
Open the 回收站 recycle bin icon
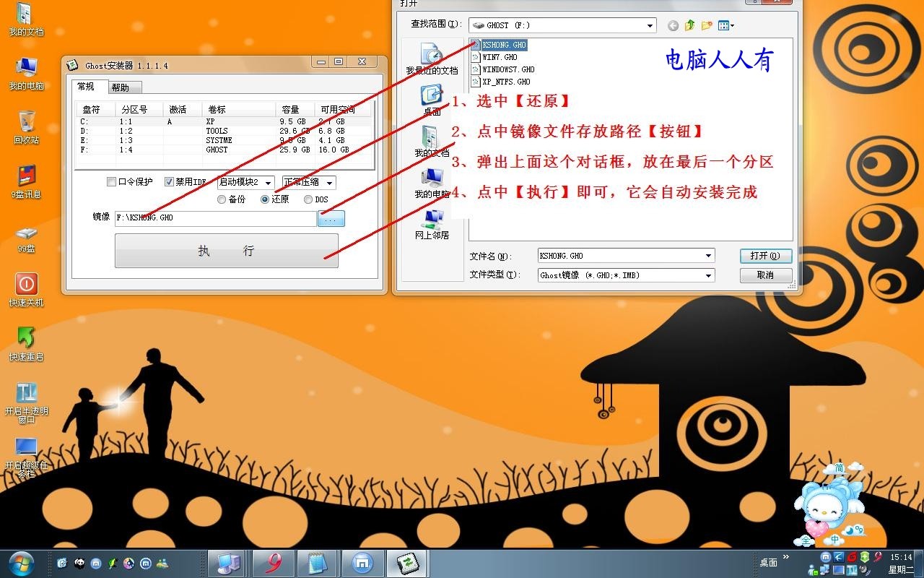coord(26,128)
